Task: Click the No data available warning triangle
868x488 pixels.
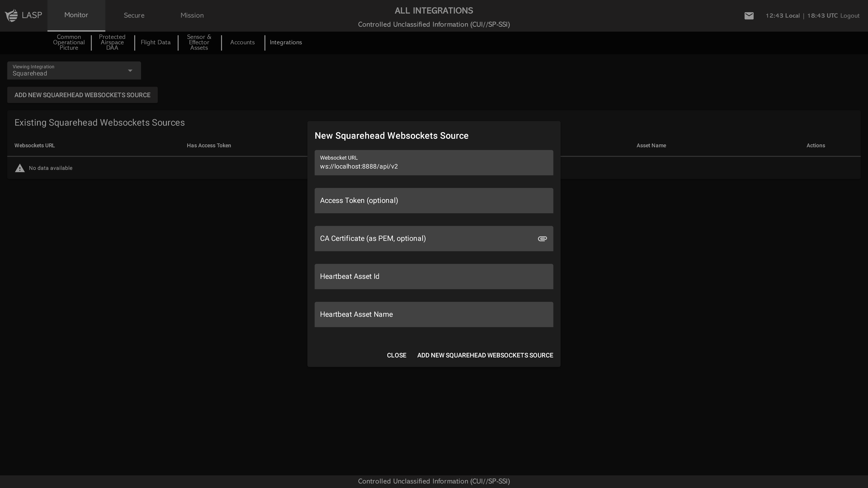Action: pos(20,168)
